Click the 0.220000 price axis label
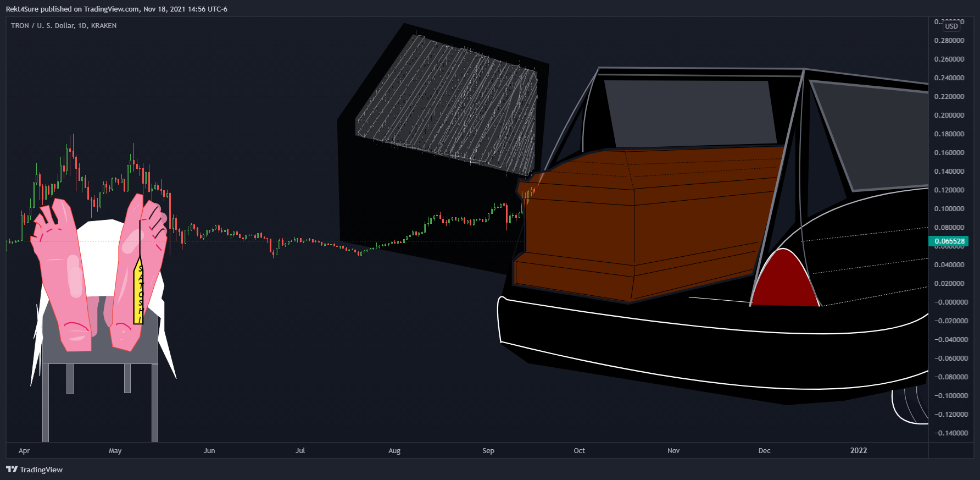 949,97
